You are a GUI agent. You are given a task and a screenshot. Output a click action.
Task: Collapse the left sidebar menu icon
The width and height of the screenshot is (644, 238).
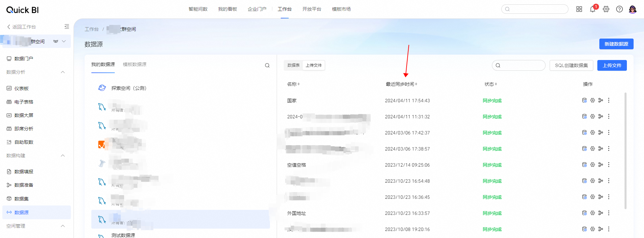click(66, 26)
